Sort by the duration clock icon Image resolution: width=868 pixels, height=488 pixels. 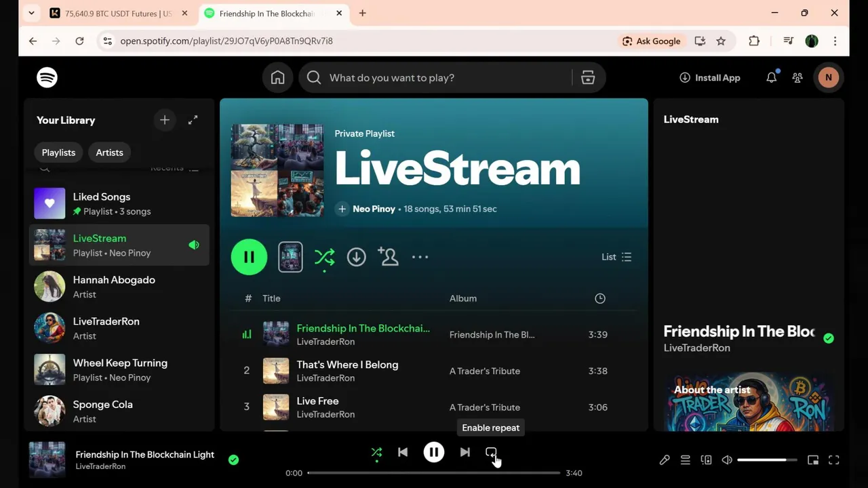click(x=600, y=298)
